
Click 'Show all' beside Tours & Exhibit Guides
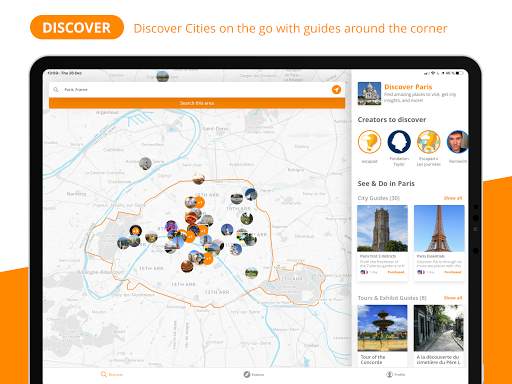(x=453, y=298)
